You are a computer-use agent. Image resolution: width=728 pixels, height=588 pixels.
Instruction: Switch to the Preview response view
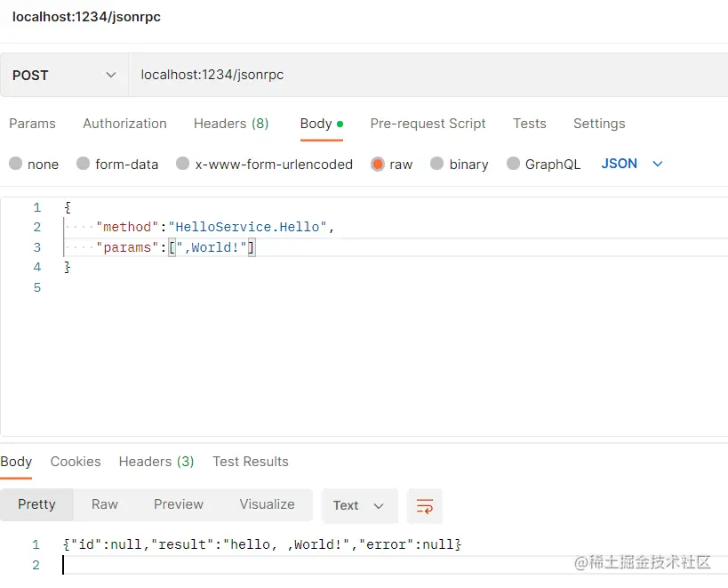pos(179,504)
